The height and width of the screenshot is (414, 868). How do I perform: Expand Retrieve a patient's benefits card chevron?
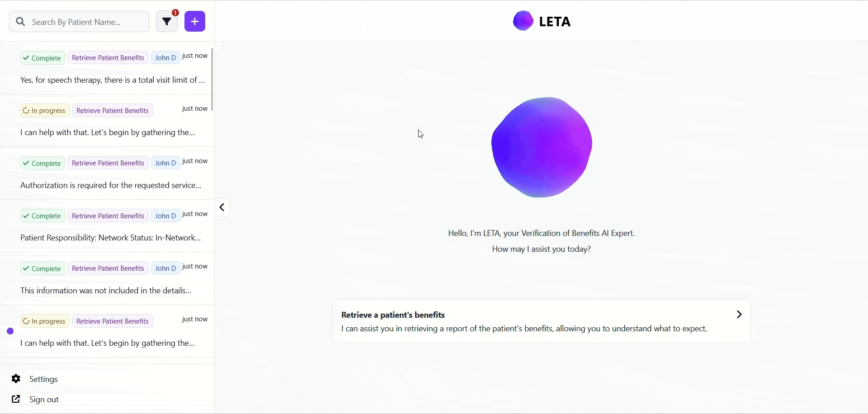[x=739, y=314]
